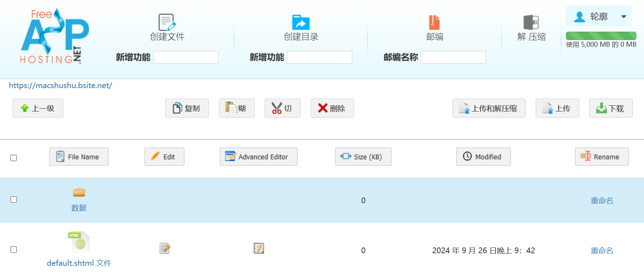Open the 数据 folder link

(x=79, y=208)
